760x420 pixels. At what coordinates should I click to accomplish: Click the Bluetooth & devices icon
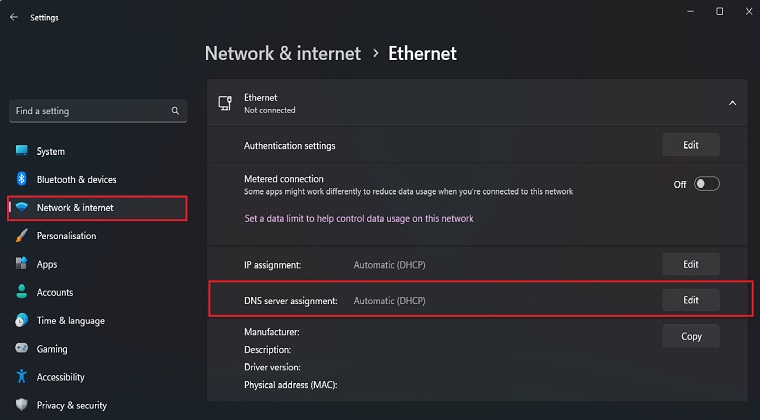coord(21,179)
